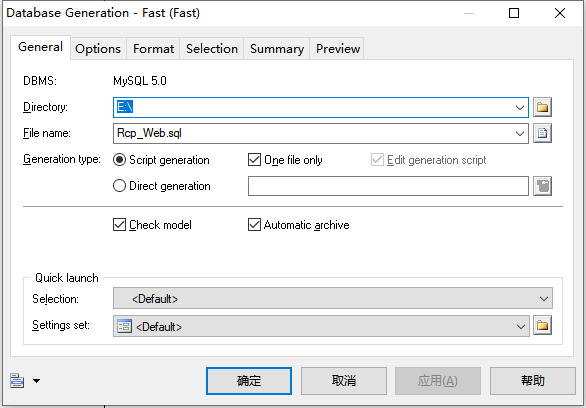Expand the File name dropdown arrow
The width and height of the screenshot is (586, 408).
coord(519,134)
